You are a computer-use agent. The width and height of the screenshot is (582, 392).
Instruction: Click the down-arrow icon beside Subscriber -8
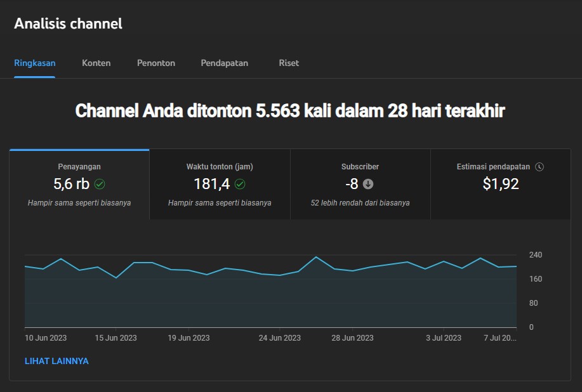click(x=368, y=185)
